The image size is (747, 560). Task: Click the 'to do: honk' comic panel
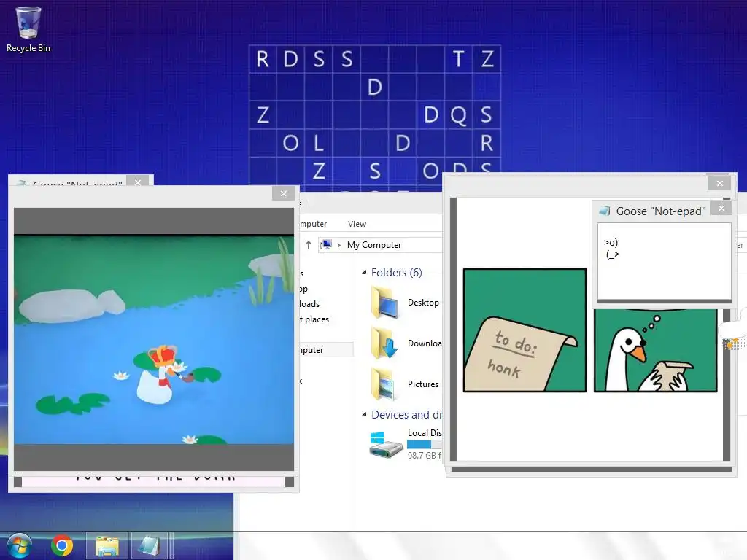coord(525,330)
